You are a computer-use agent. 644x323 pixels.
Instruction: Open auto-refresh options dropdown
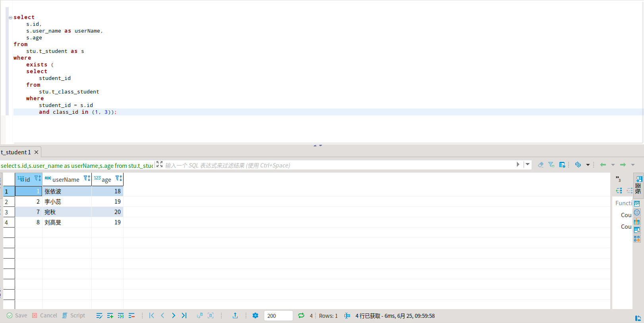point(588,165)
